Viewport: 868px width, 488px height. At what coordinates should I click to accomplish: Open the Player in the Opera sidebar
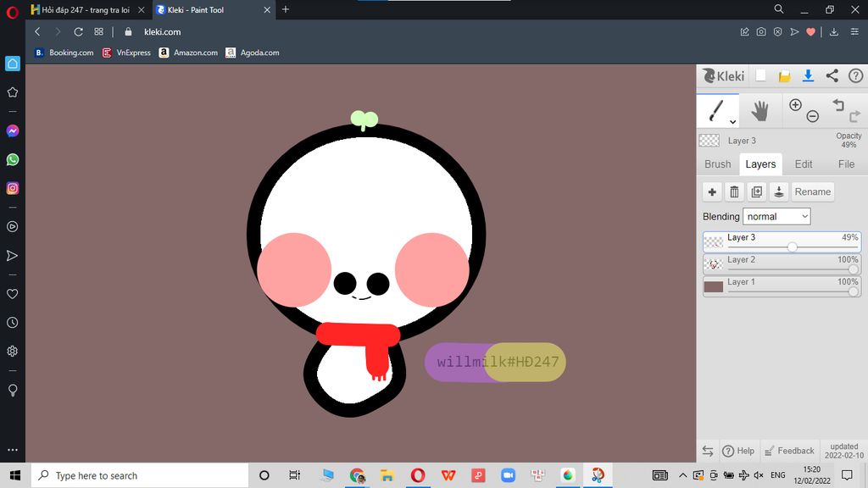(12, 227)
